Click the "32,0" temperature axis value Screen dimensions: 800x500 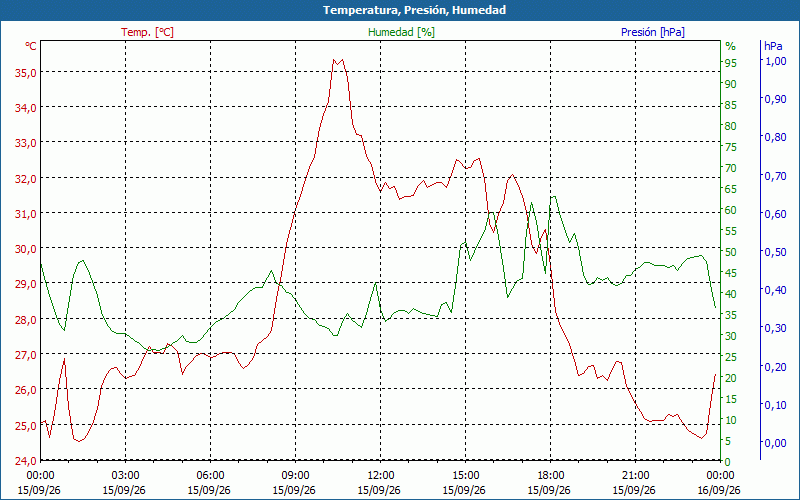click(x=26, y=178)
